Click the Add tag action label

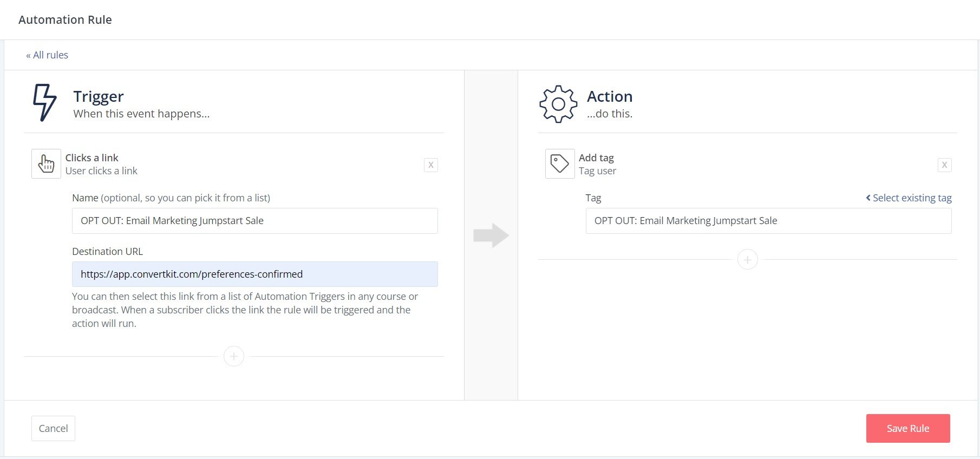click(596, 158)
